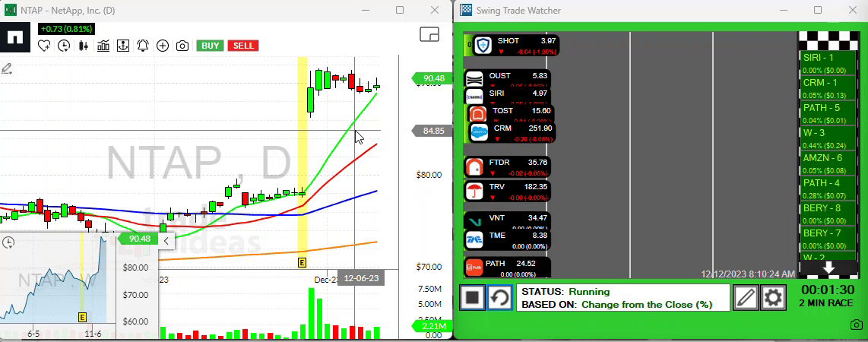This screenshot has width=868, height=342.
Task: Click the NTAP window title bar icon
Action: pyautogui.click(x=9, y=10)
